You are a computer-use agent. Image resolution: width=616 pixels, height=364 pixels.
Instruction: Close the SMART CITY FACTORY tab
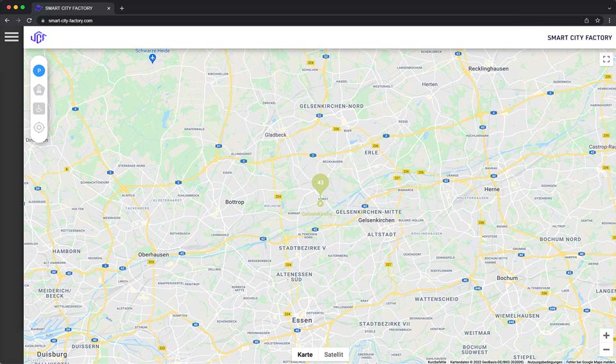tap(109, 8)
